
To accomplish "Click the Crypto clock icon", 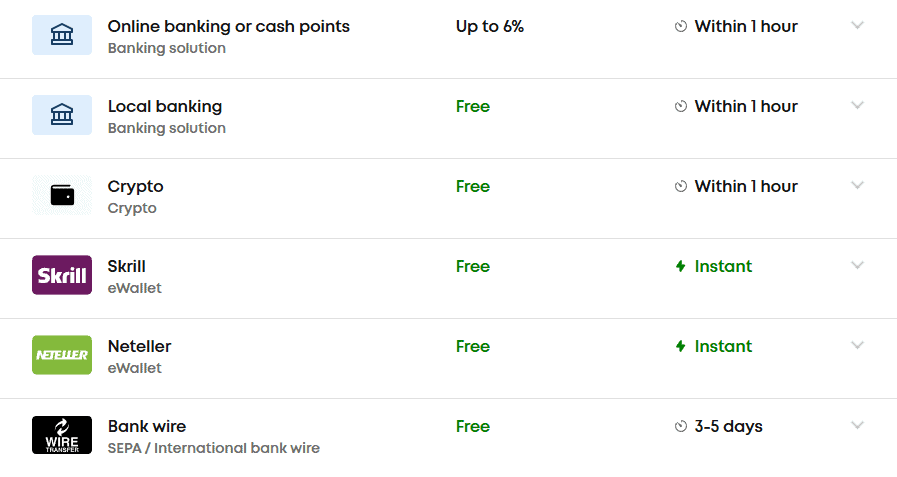I will coord(681,187).
